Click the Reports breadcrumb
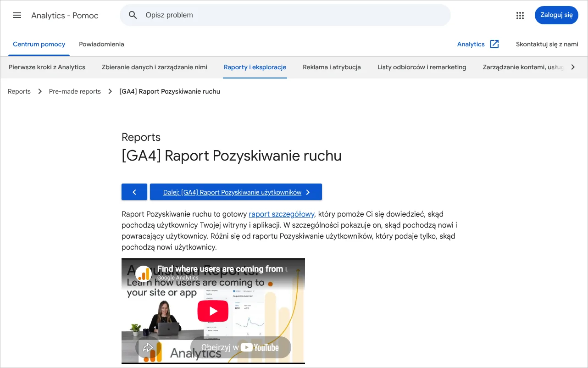The height and width of the screenshot is (368, 588). (x=19, y=91)
